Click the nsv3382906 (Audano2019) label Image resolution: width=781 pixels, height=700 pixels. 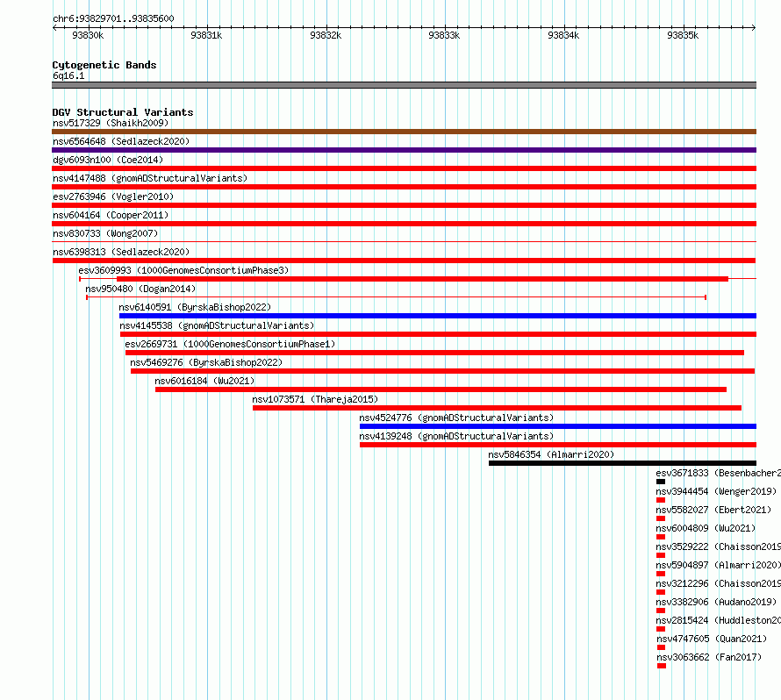tap(716, 602)
